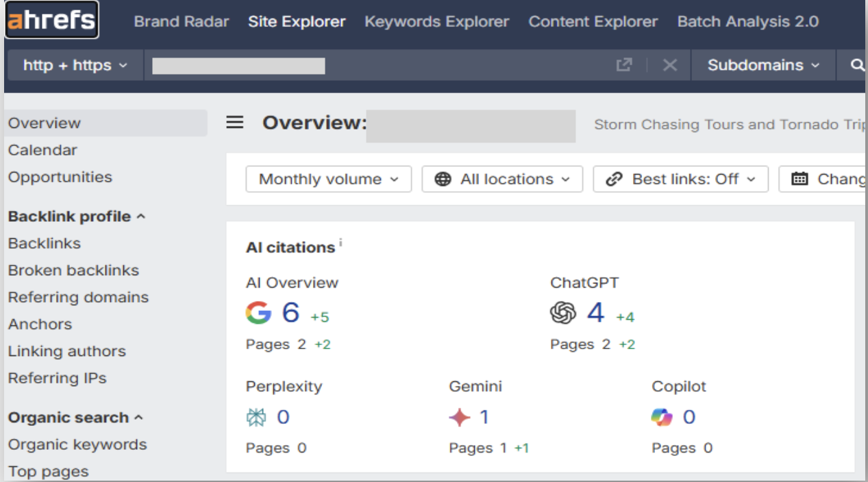Click the ChatGPT label

tap(584, 283)
